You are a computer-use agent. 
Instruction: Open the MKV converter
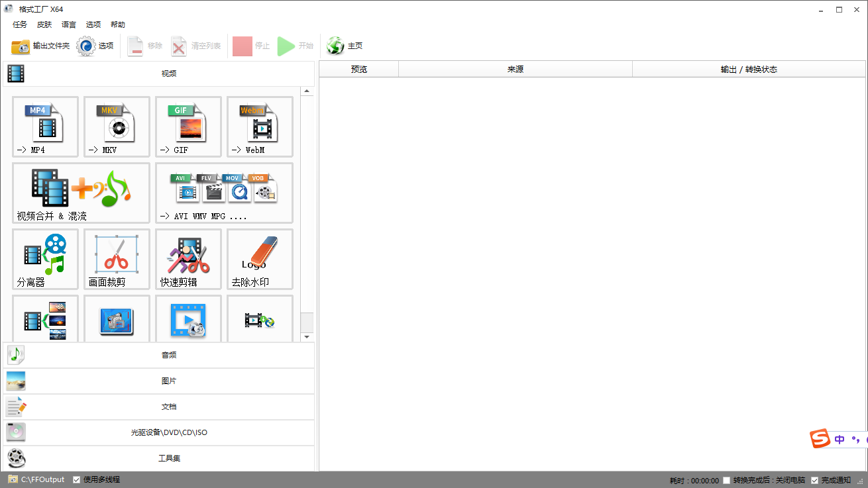point(116,126)
